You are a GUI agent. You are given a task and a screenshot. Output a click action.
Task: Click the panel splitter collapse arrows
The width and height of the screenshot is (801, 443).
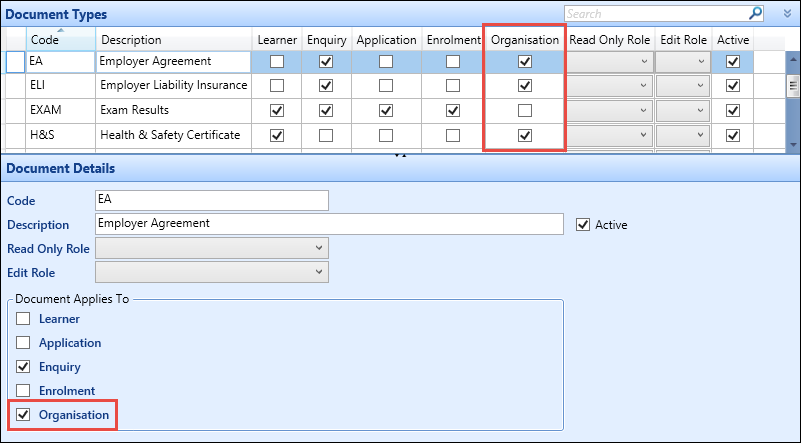click(x=400, y=154)
